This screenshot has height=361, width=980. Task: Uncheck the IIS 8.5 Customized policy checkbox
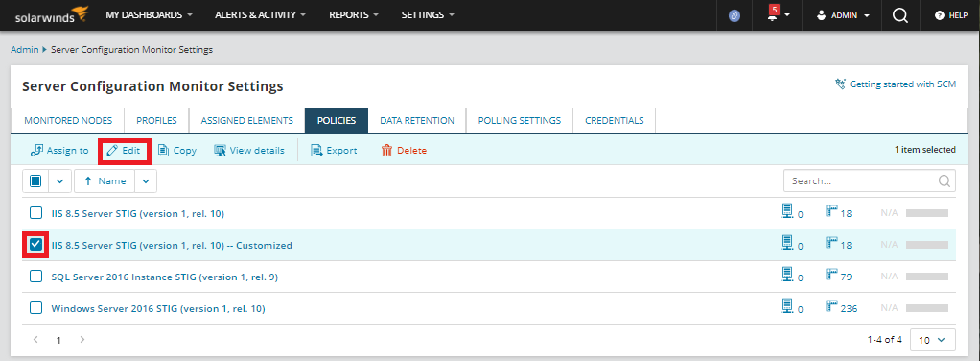click(x=36, y=245)
